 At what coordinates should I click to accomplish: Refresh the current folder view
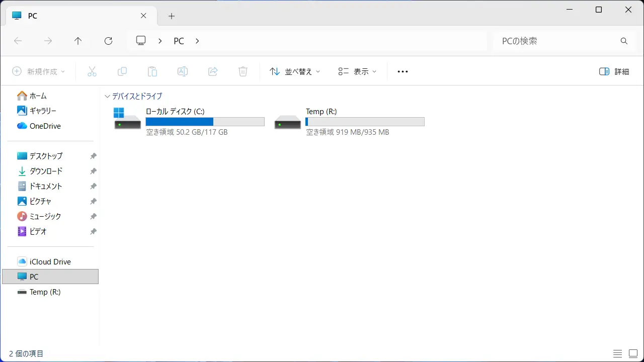pos(108,41)
